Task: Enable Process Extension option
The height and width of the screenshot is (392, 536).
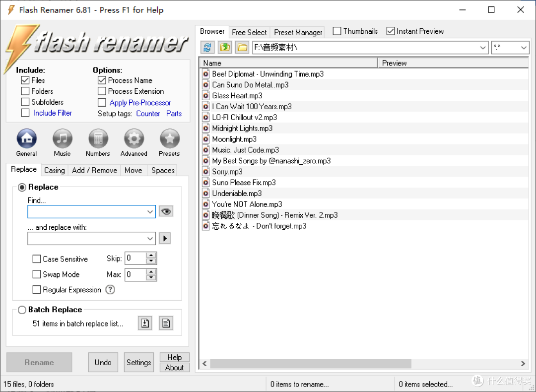Action: [x=102, y=91]
